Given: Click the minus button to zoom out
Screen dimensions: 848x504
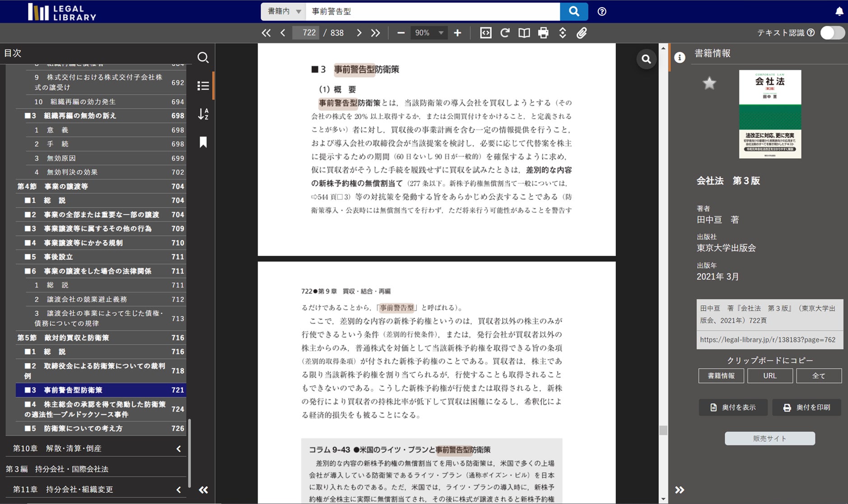Looking at the screenshot, I should click(x=401, y=32).
